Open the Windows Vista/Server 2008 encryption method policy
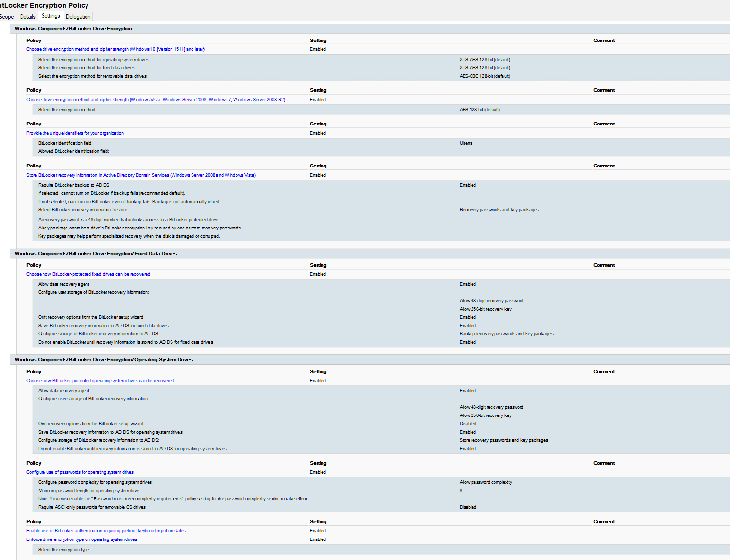The image size is (730, 560). click(156, 100)
